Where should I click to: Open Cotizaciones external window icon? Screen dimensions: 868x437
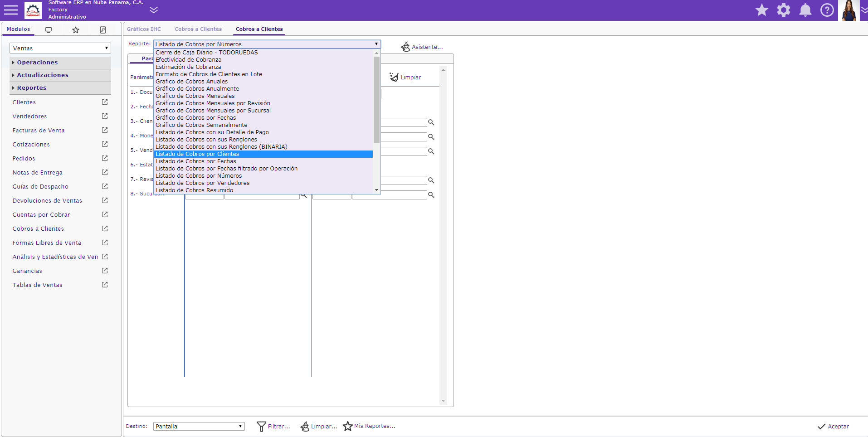click(105, 144)
